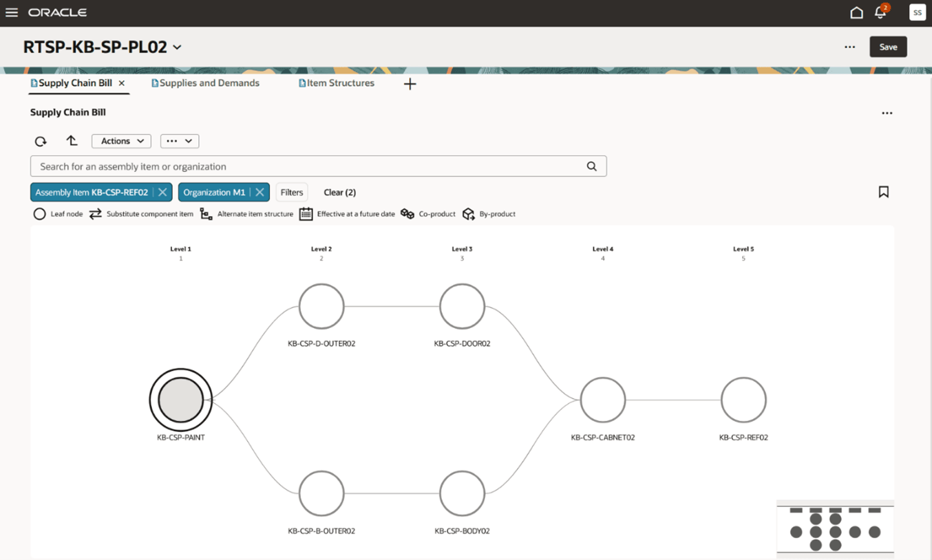This screenshot has height=560, width=932.
Task: Expand the RTSP-KB-SP-PL02 plan dropdown
Action: (x=177, y=47)
